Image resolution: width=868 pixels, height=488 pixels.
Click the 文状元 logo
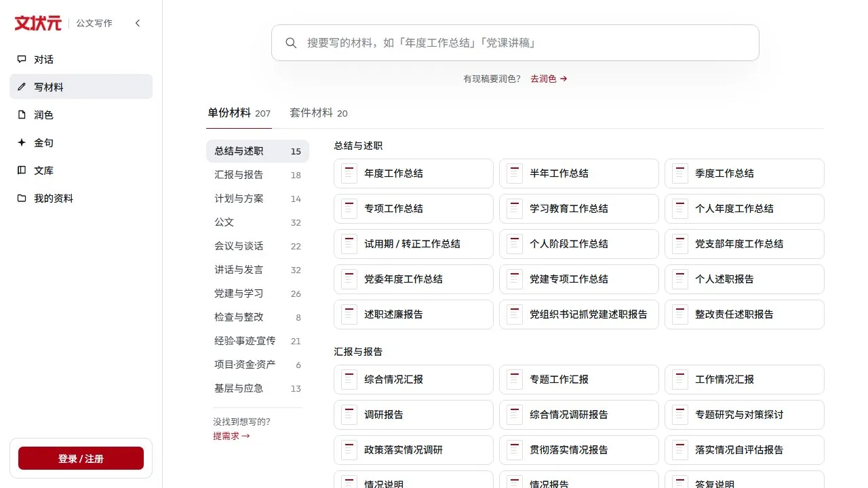pyautogui.click(x=38, y=23)
